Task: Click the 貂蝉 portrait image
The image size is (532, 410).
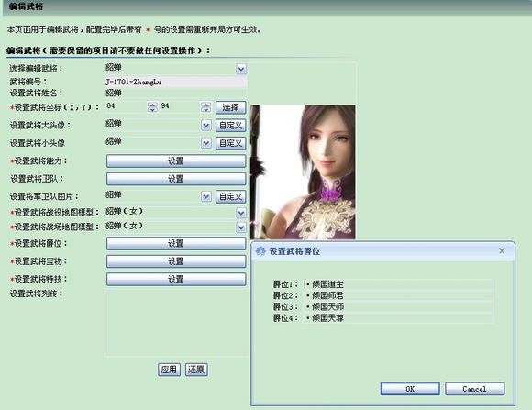Action: point(303,172)
